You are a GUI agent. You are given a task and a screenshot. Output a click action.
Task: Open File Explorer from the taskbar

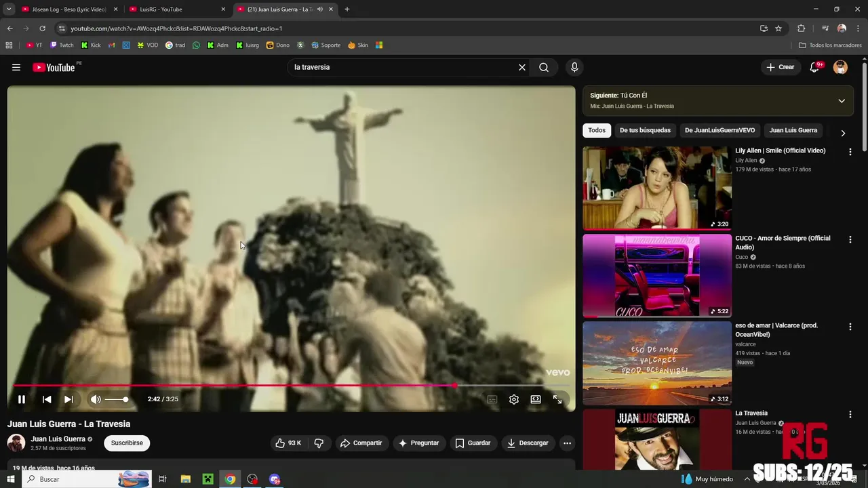coord(186,479)
